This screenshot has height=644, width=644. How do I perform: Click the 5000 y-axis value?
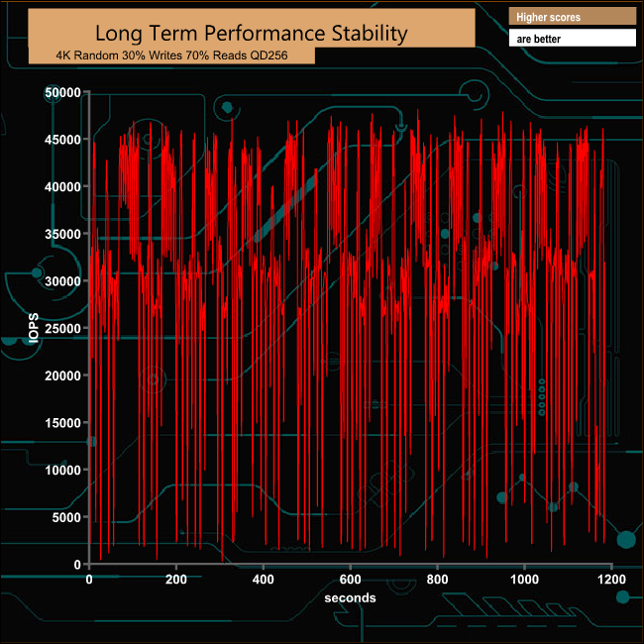66,517
